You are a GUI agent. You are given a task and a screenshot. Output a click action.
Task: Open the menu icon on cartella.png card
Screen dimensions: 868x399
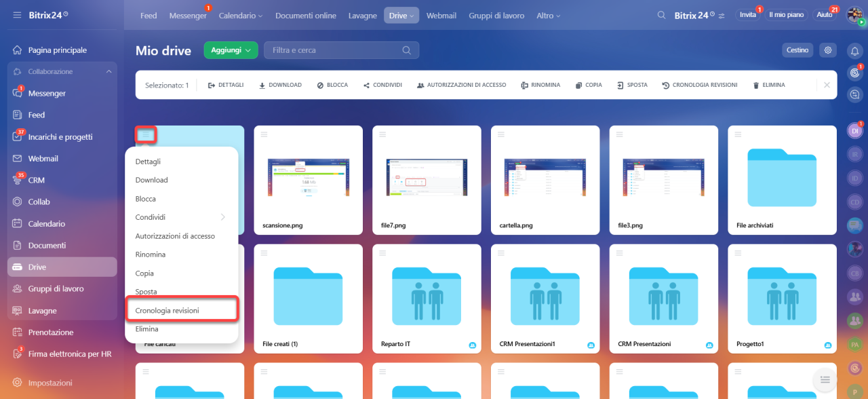501,134
